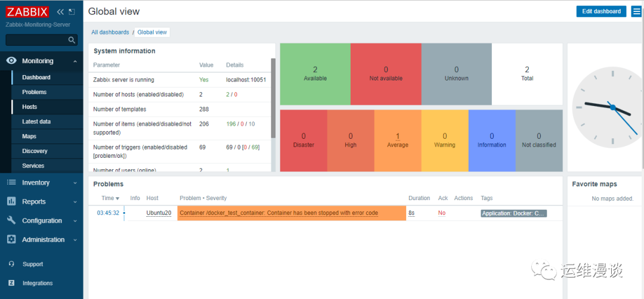Click the High severity tile
644x299 pixels.
coord(351,141)
